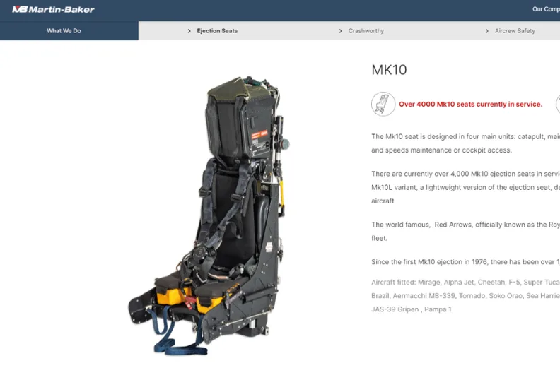Click the chevron before Crashworthy
560x392 pixels.
340,31
